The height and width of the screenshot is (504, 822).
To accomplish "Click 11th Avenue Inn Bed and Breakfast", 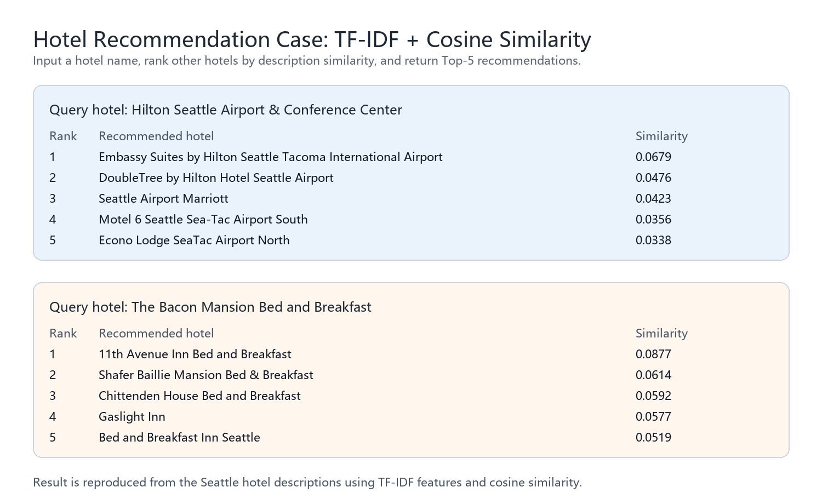I will (x=195, y=354).
